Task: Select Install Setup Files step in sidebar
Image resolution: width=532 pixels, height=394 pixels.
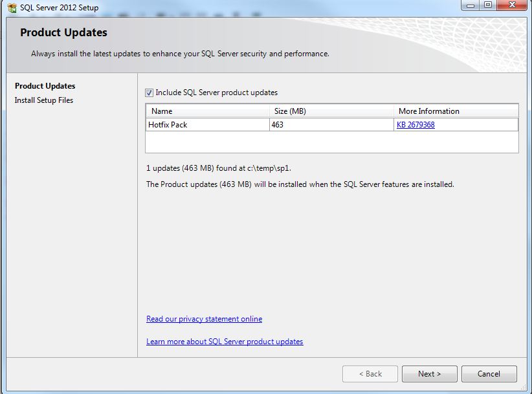Action: (x=44, y=100)
